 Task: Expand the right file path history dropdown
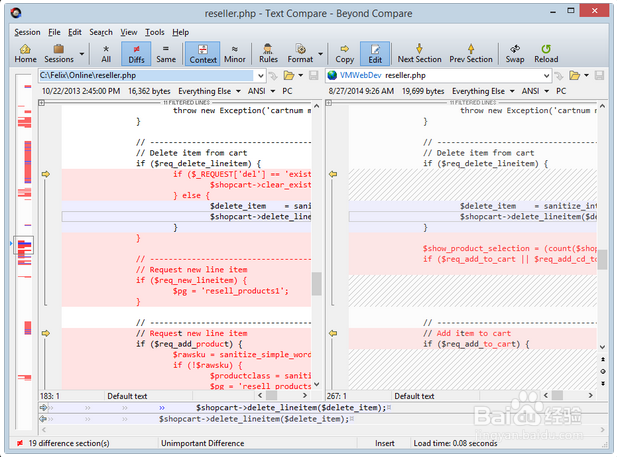point(546,76)
